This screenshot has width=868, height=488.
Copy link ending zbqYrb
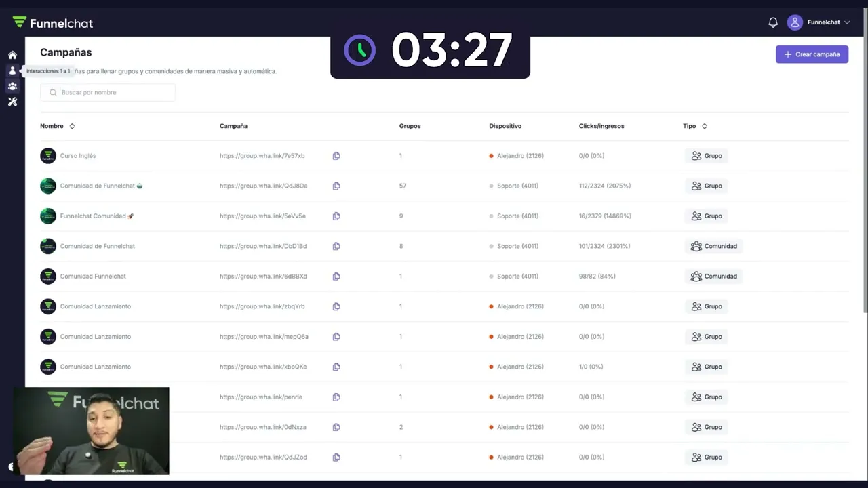click(336, 306)
